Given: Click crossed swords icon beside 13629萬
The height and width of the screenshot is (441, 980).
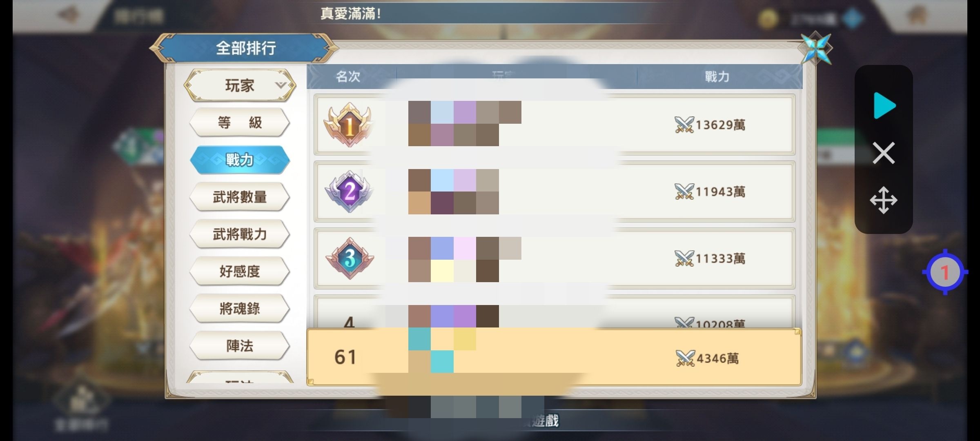Looking at the screenshot, I should coord(684,125).
